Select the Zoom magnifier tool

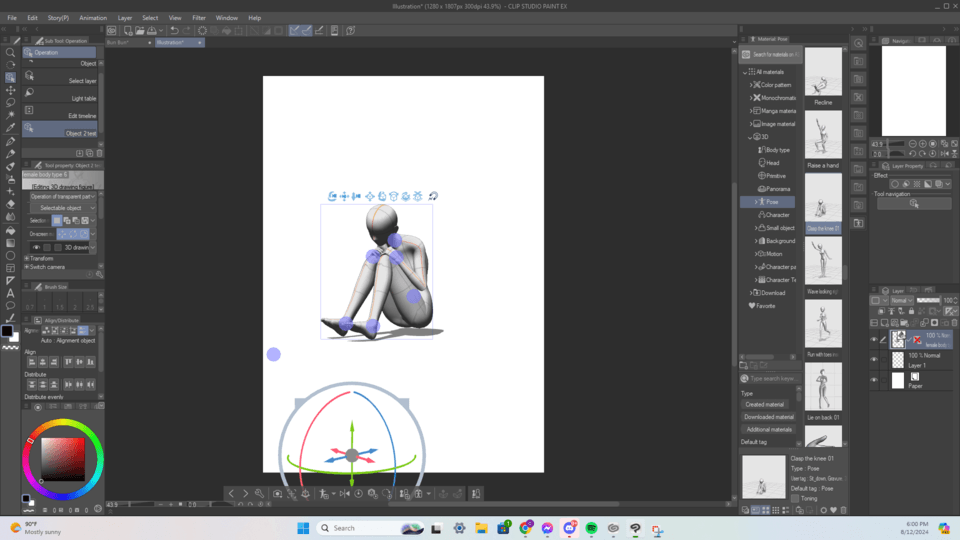click(10, 53)
